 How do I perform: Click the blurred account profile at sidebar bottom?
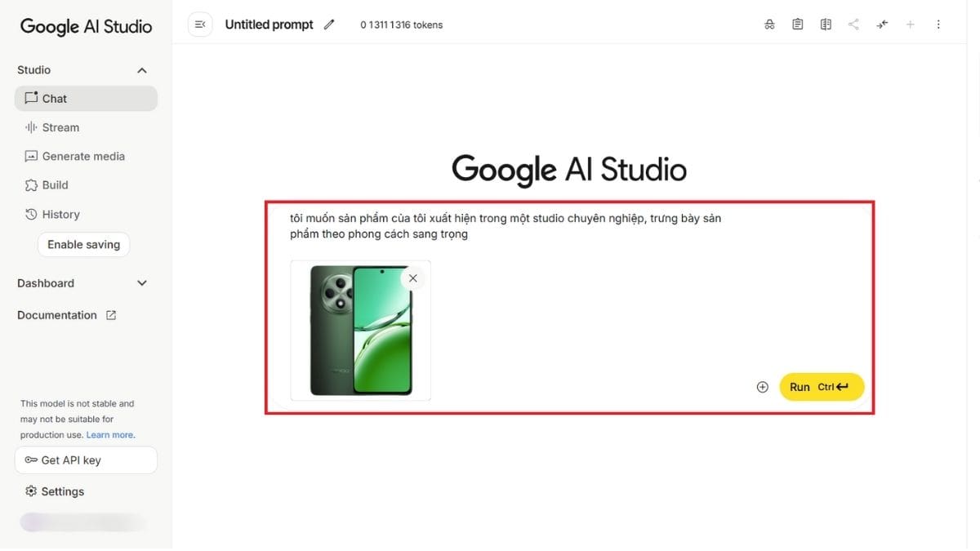coord(82,522)
